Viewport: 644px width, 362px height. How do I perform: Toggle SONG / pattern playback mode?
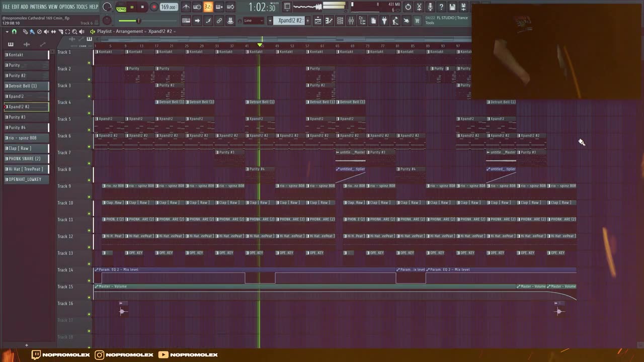(121, 8)
